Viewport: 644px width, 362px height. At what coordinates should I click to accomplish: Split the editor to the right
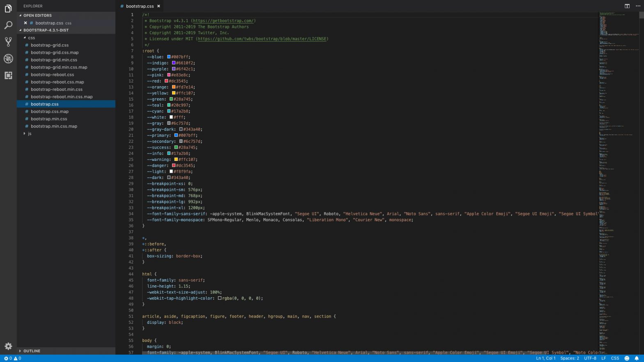click(x=627, y=6)
